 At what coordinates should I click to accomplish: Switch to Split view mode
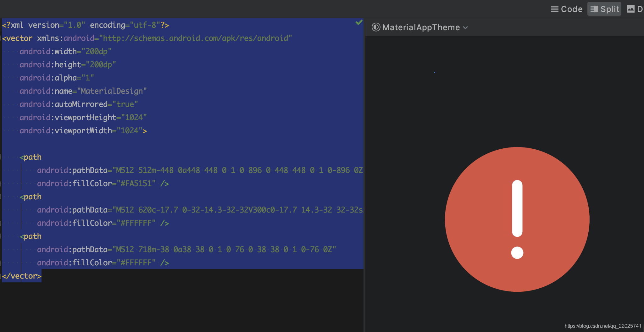tap(604, 9)
